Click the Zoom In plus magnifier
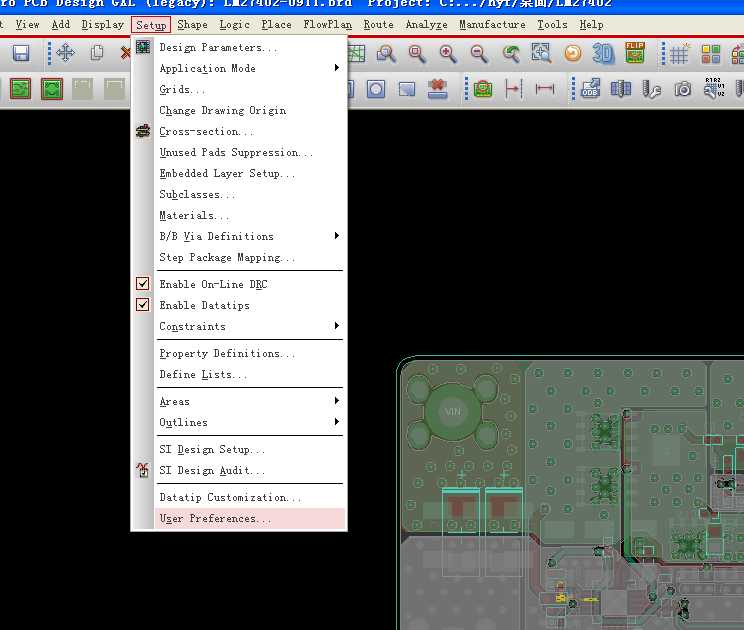 pyautogui.click(x=447, y=54)
